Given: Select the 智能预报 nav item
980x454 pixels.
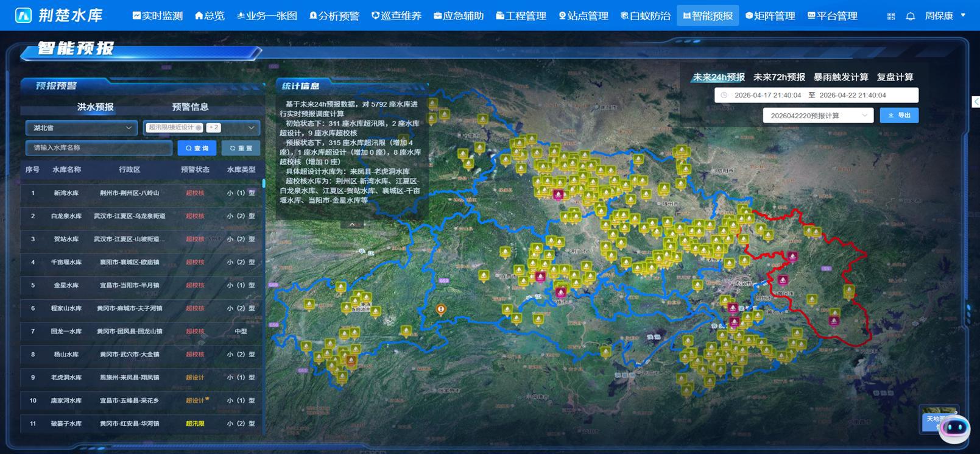Looking at the screenshot, I should pyautogui.click(x=708, y=16).
